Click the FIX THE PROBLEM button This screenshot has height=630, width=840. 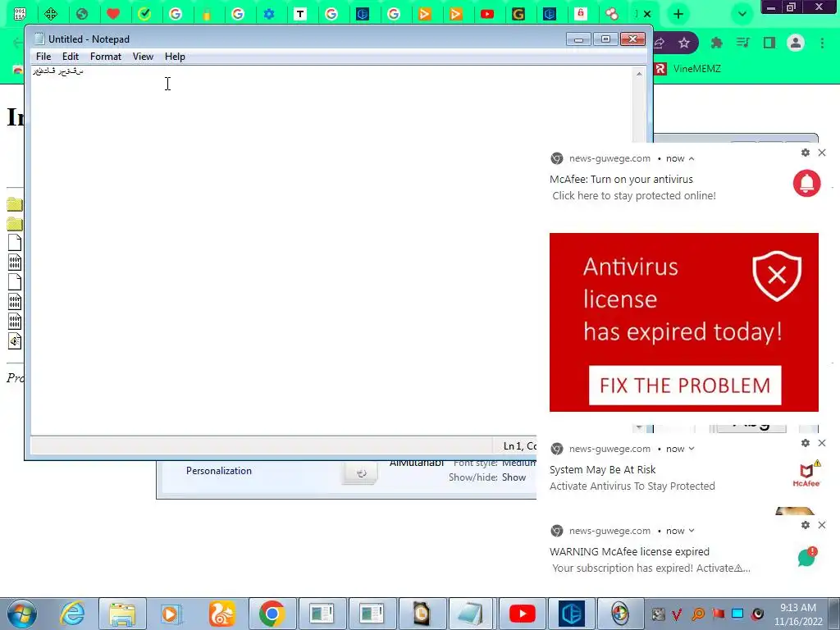pyautogui.click(x=685, y=386)
